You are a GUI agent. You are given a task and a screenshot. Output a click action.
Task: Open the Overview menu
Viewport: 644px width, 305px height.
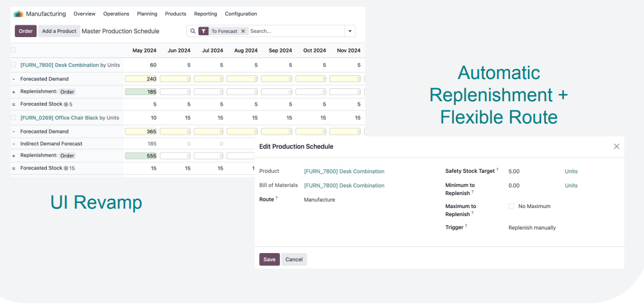coord(85,14)
